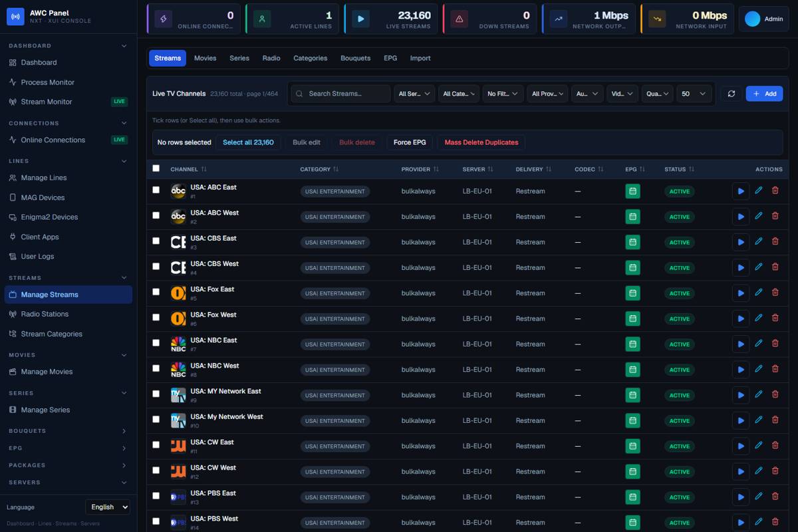Tick the USA: CW East checkbox

[156, 444]
